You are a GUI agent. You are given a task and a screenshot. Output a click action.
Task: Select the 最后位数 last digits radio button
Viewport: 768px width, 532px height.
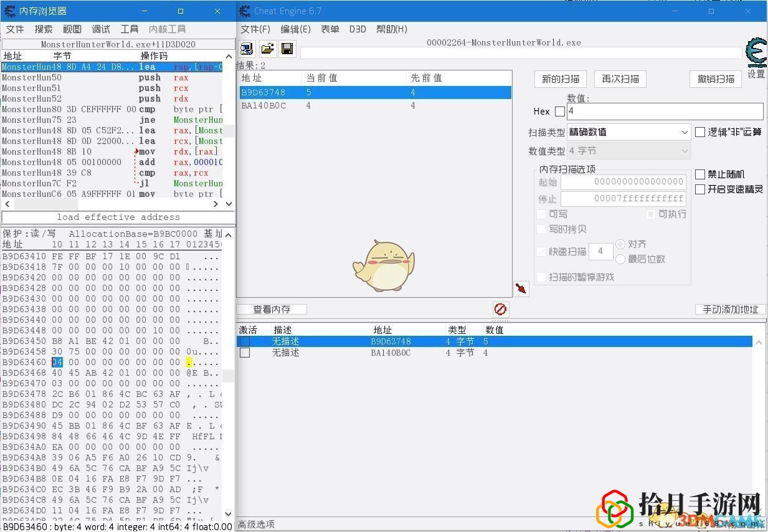coord(620,259)
